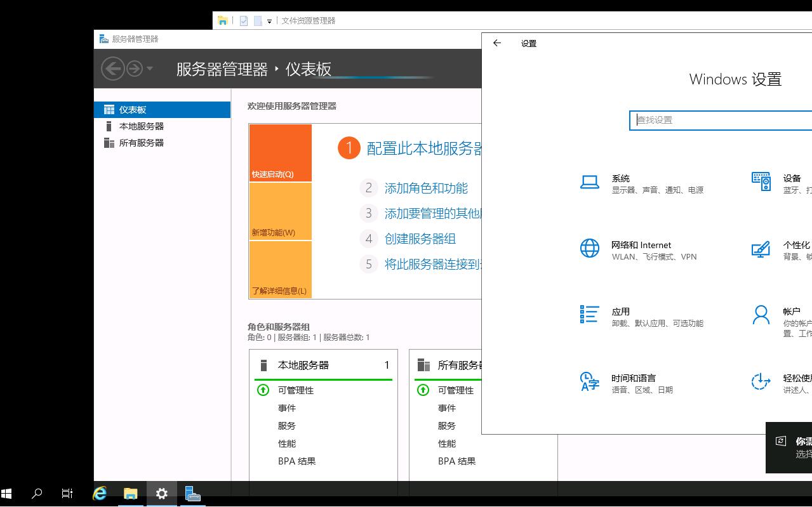Click Server Manager title bar icon
The width and height of the screenshot is (812, 507).
coord(103,39)
